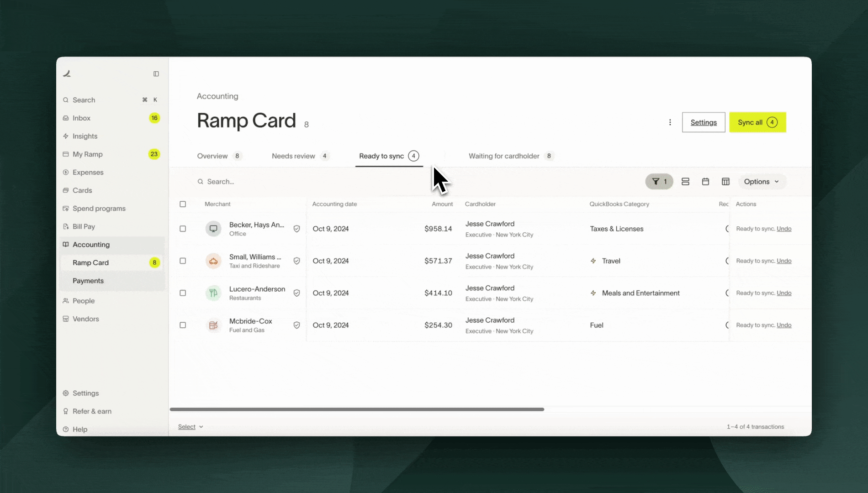Undo ready to sync for Small, Williams
The image size is (868, 493).
[x=784, y=261]
